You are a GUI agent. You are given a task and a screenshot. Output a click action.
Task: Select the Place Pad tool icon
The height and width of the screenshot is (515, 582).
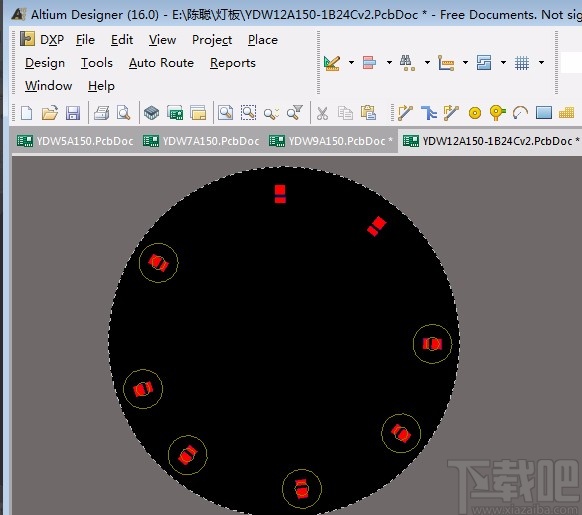(x=475, y=113)
